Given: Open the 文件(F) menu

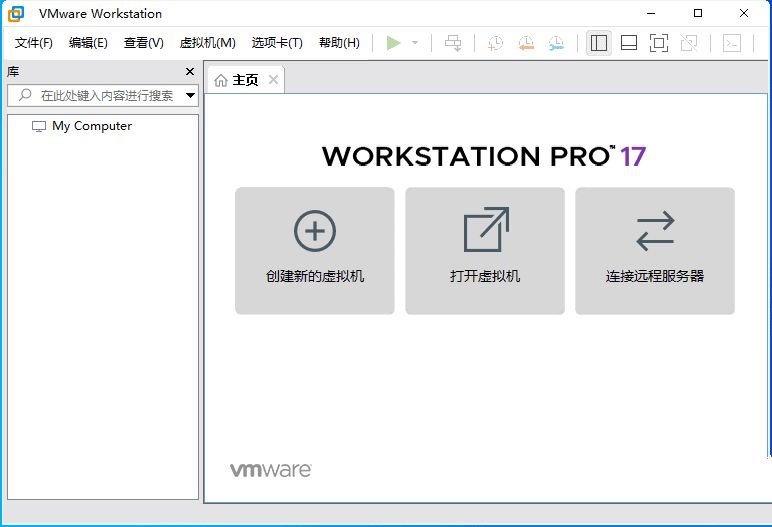Looking at the screenshot, I should click(x=34, y=43).
